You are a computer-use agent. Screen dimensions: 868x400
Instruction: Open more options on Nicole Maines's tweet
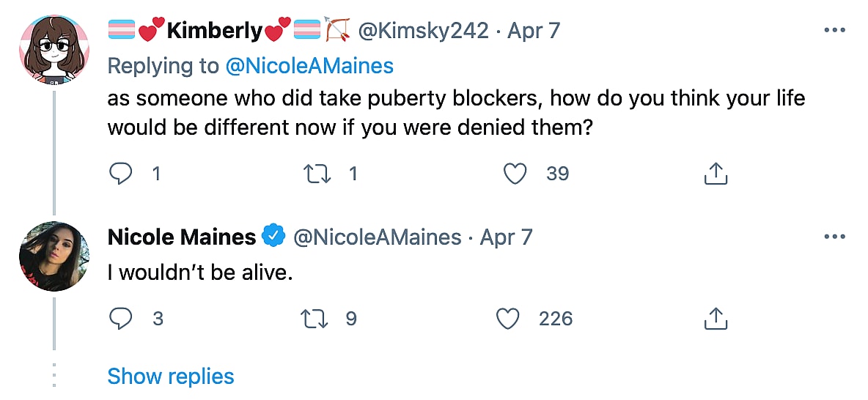point(835,237)
